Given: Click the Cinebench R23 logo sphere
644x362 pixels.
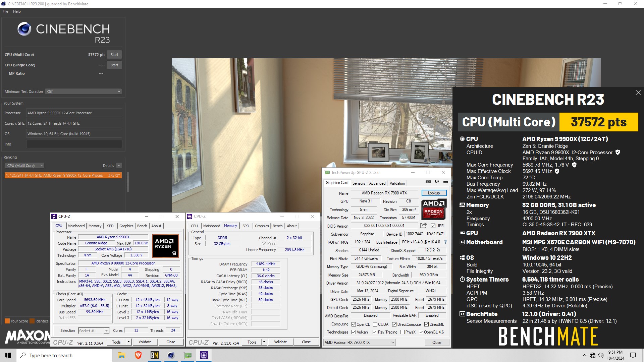Looking at the screenshot, I should coord(24,29).
